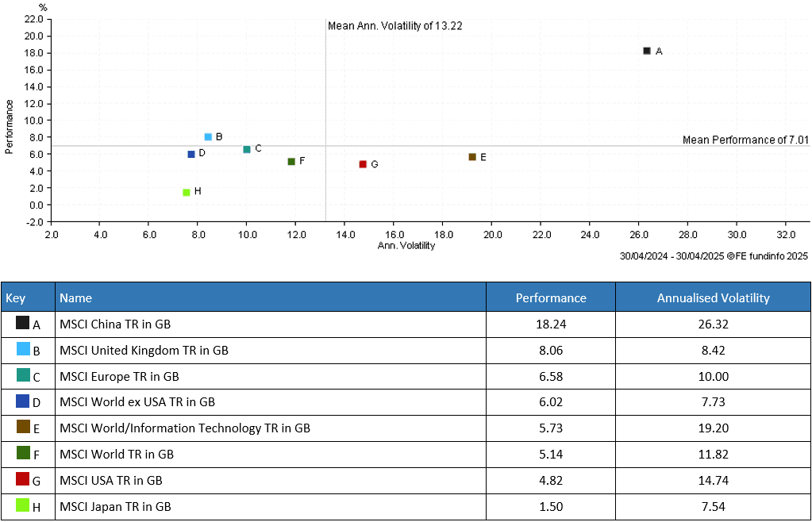Click the % unit label above the y-axis
The width and height of the screenshot is (812, 522).
(x=43, y=7)
